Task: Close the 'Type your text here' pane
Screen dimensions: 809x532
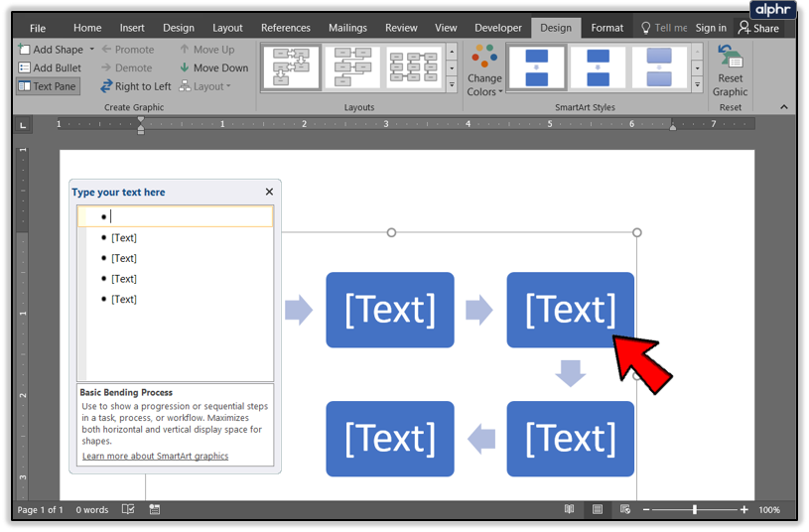Action: (269, 192)
